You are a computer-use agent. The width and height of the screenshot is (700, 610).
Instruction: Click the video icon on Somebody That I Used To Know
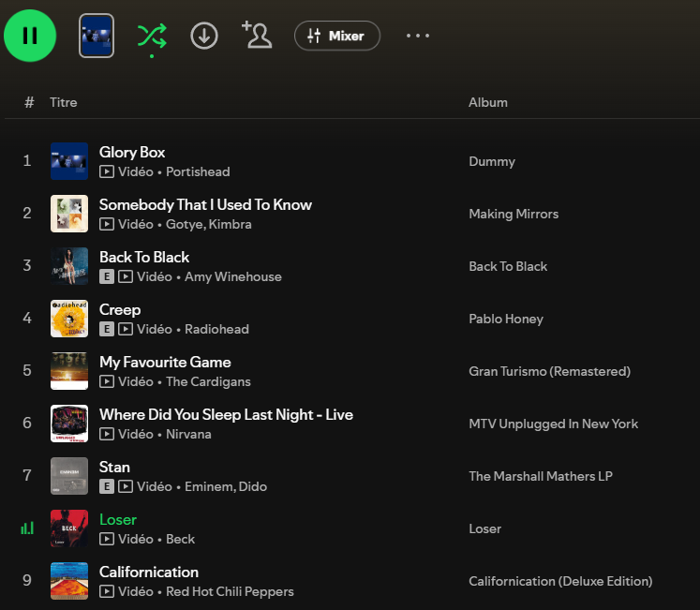pos(107,224)
